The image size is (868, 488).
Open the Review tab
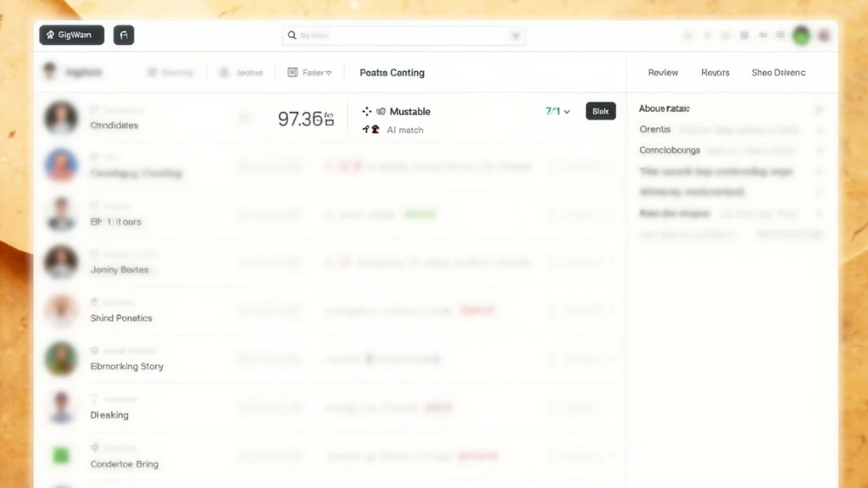pos(663,73)
